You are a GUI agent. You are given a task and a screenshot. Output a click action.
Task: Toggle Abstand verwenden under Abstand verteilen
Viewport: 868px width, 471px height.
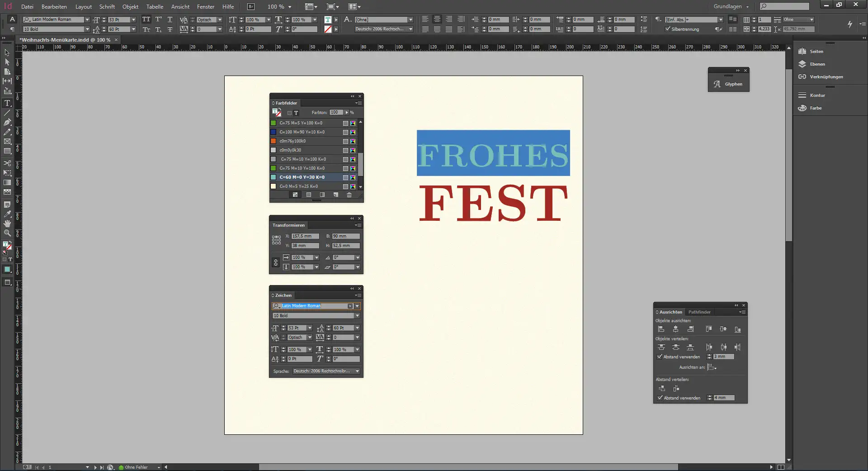[660, 398]
